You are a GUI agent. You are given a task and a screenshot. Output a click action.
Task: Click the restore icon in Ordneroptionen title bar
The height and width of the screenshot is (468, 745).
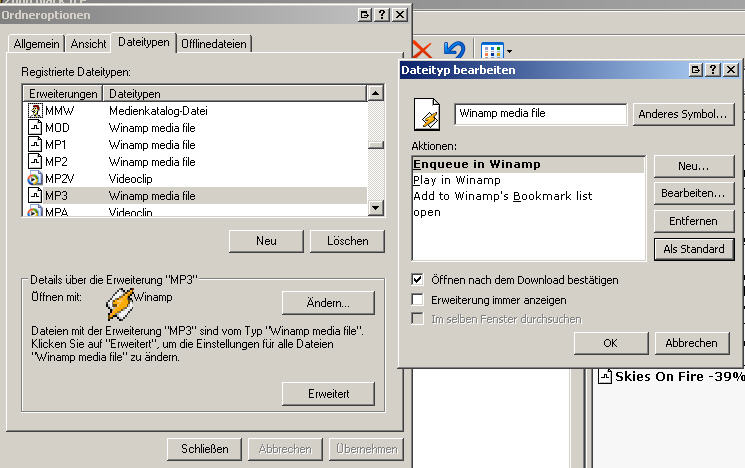click(364, 15)
